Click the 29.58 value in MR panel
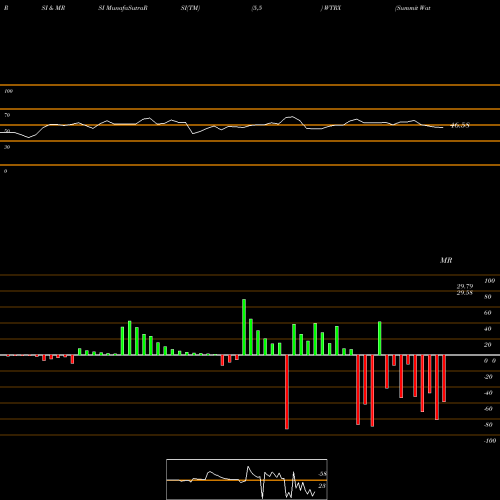Screen dimensions: 500x500 coord(465,293)
